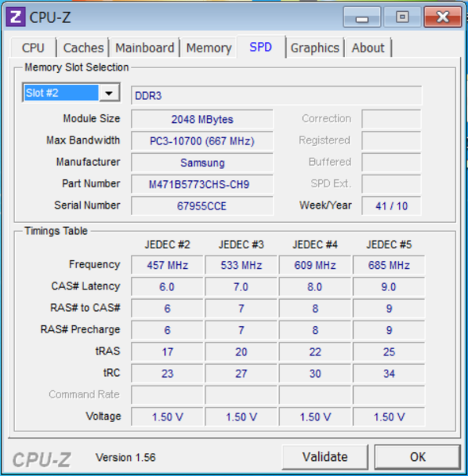Open the Caches tab
This screenshot has height=476, width=468.
(83, 48)
